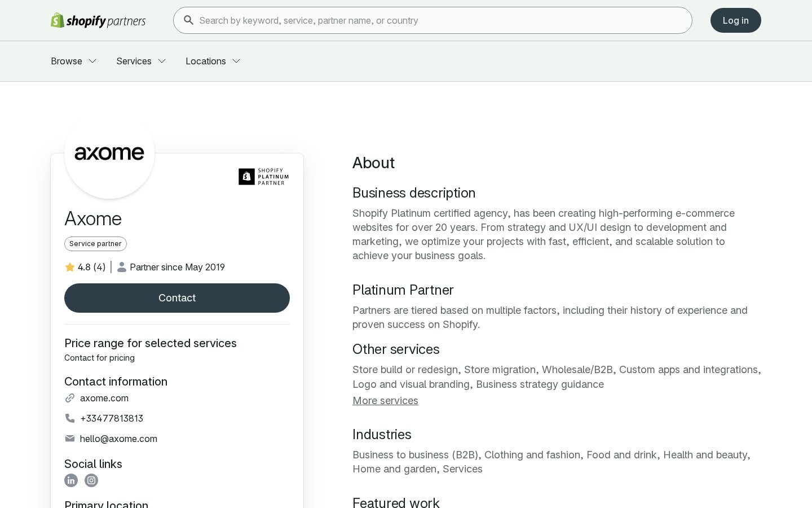Click the phone handset icon
Screen dimensions: 812x508
pos(70,418)
